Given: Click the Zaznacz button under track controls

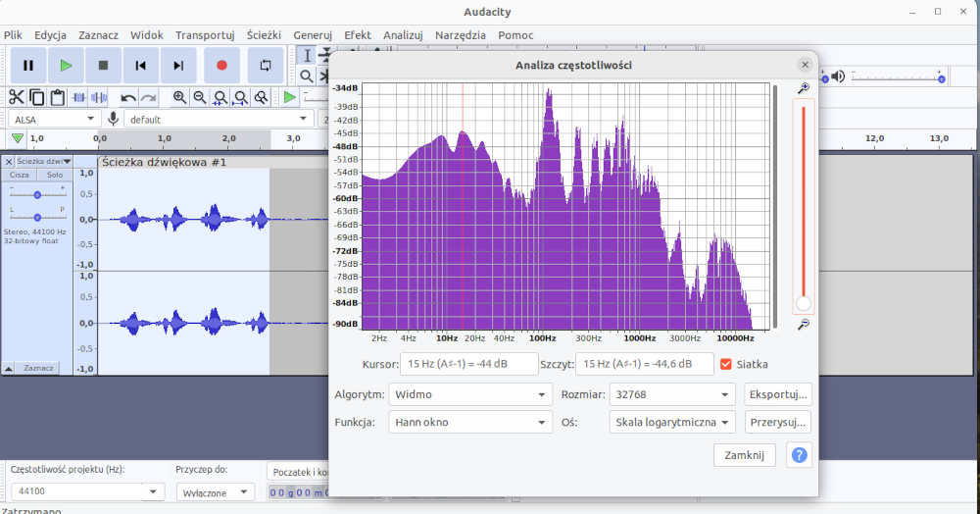Looking at the screenshot, I should pyautogui.click(x=38, y=368).
